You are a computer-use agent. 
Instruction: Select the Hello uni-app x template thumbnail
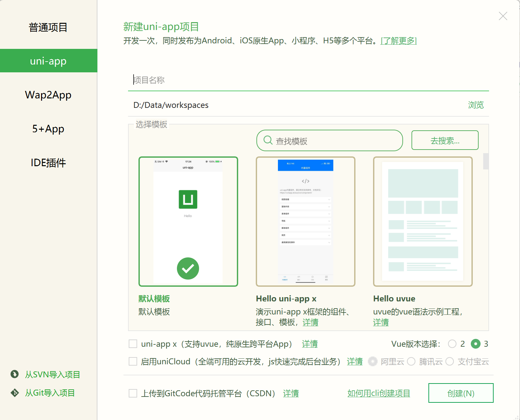[x=305, y=222]
